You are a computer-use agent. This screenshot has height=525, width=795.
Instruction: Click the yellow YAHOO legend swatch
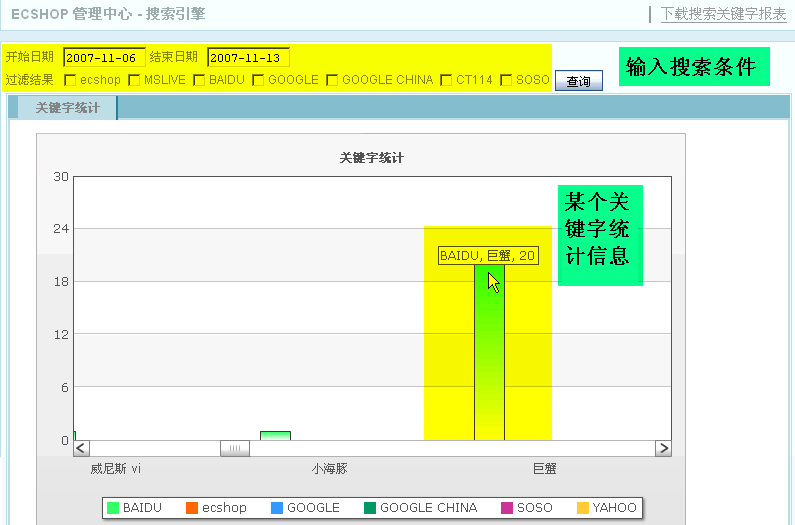click(583, 508)
